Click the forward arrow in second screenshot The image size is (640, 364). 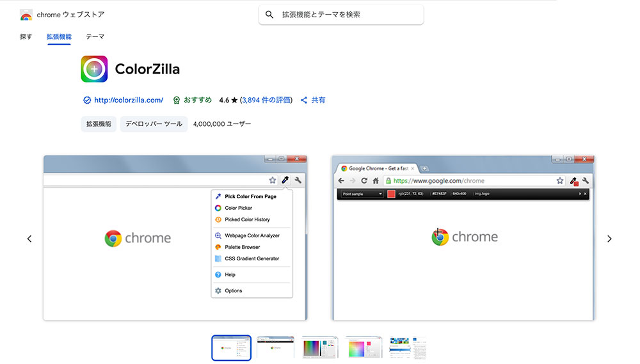(x=353, y=181)
